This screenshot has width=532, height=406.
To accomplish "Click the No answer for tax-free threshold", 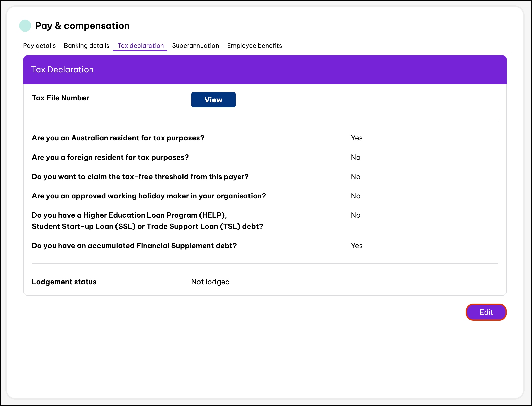I will pyautogui.click(x=355, y=177).
